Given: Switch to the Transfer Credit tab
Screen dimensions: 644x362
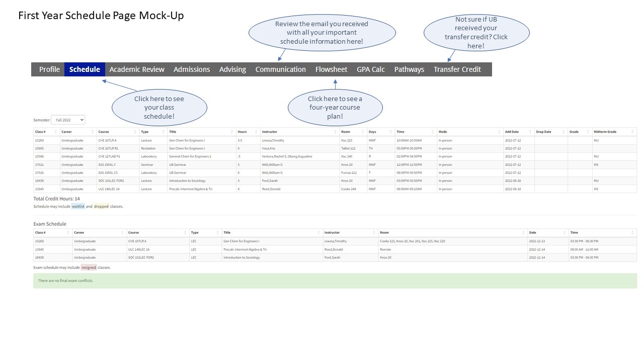Looking at the screenshot, I should coord(457,69).
